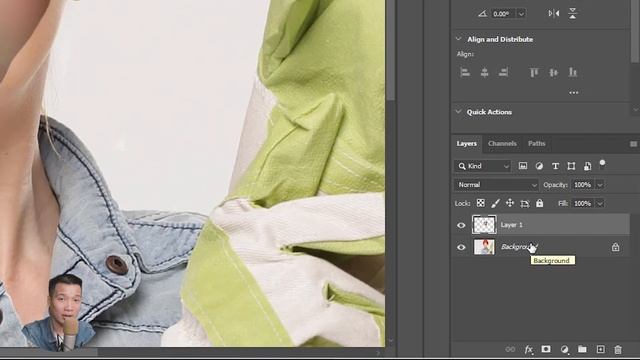Screen dimensions: 640x360
Task: Align vertical centers icon
Action: click(x=553, y=72)
